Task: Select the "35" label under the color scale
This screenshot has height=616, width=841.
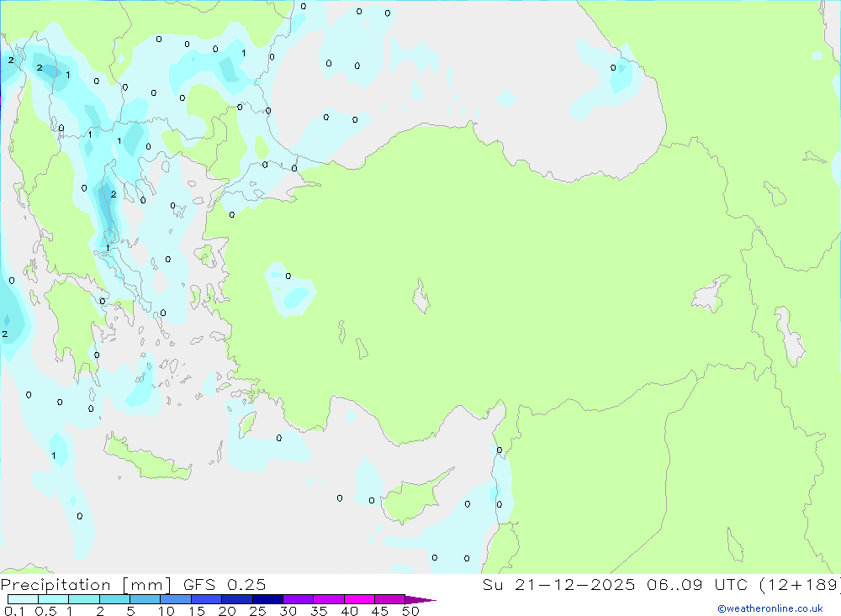Action: coord(319,611)
